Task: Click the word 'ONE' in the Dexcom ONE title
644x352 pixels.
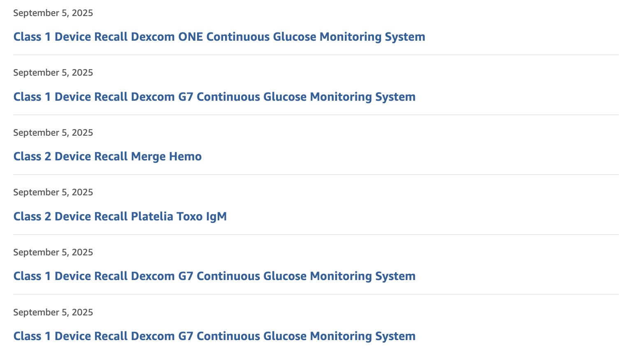Action: click(x=191, y=37)
